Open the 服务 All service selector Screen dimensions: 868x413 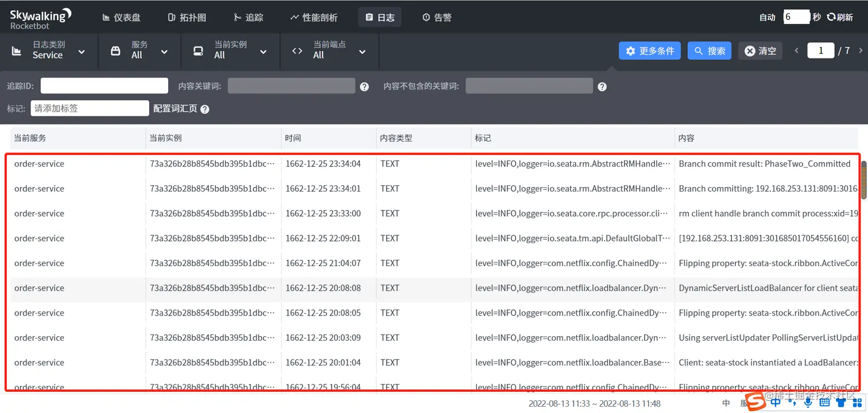(x=139, y=50)
